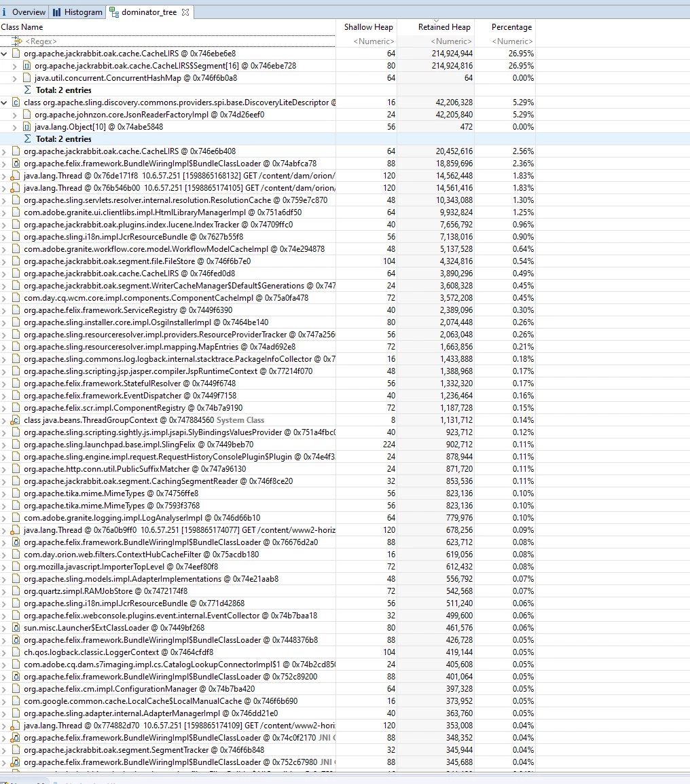Expand the CacheLIRS$Segment[16] row

(15, 65)
